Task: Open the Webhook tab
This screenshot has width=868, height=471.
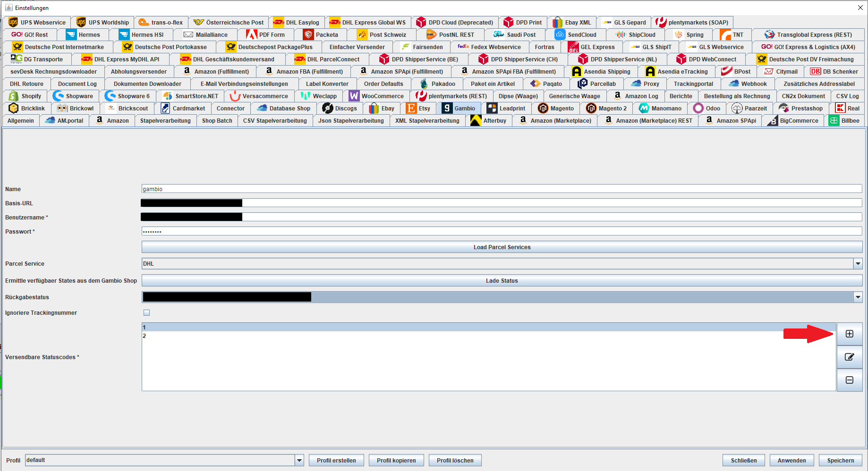Action: 748,84
